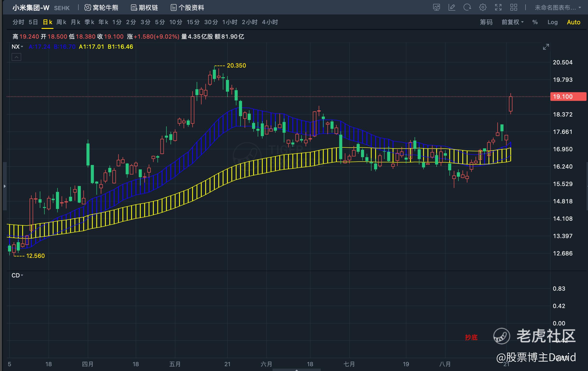Image resolution: width=588 pixels, height=371 pixels.
Task: Click the 小米集团-W stock name
Action: click(31, 8)
